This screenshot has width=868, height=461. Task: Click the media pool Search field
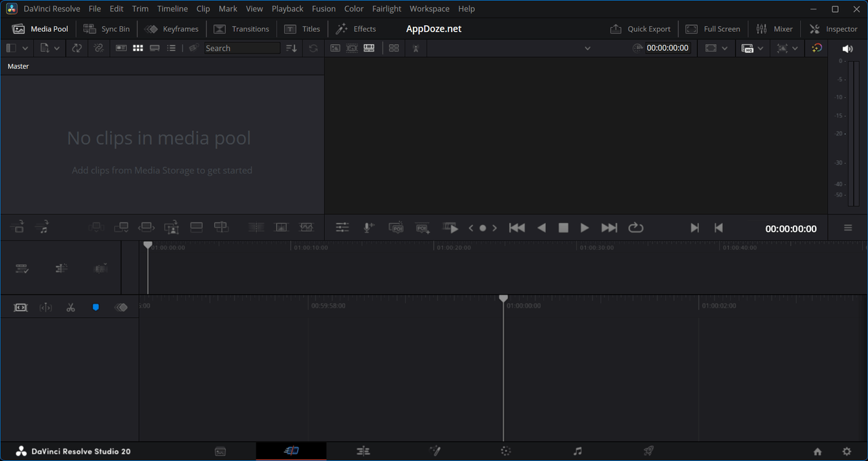click(241, 48)
